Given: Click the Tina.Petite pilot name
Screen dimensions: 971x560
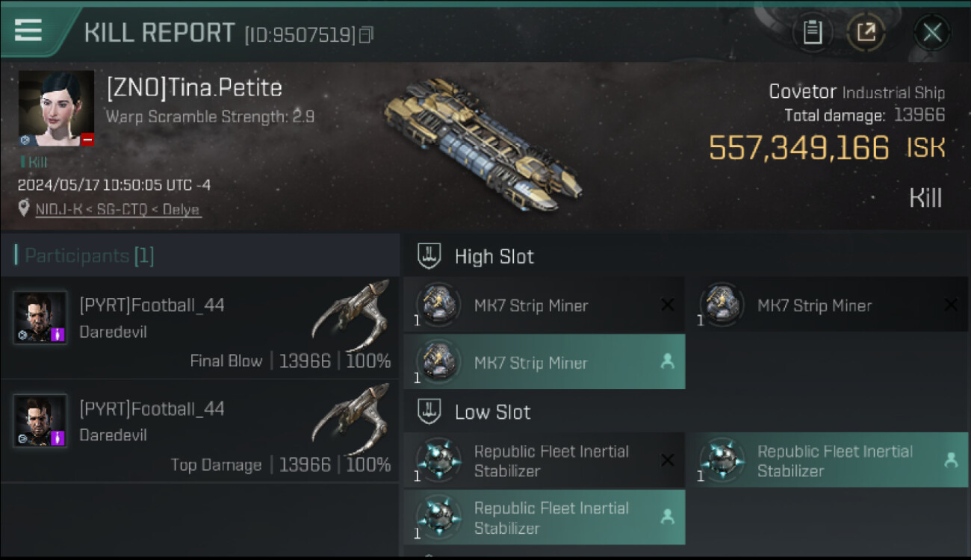Looking at the screenshot, I should click(x=194, y=88).
